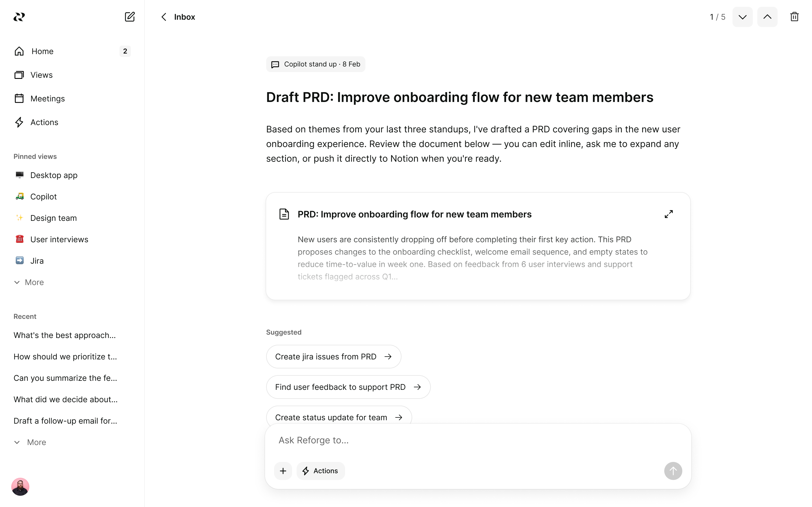This screenshot has width=812, height=507.
Task: Open the Actions button in chat box
Action: pos(320,471)
